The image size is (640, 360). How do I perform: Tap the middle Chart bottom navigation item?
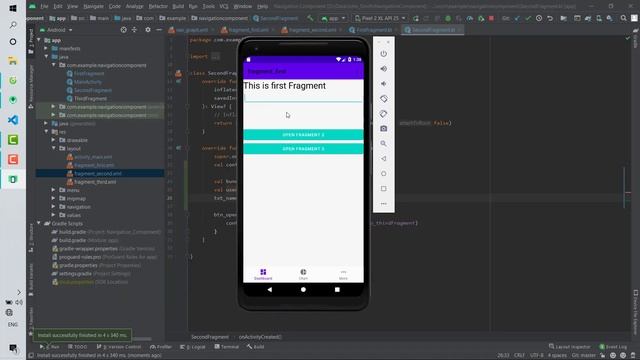point(303,274)
